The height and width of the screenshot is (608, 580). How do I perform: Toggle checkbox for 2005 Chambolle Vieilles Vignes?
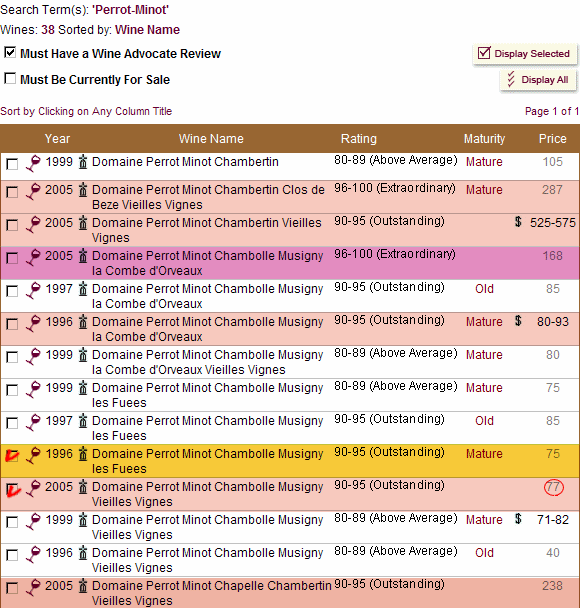[12, 489]
